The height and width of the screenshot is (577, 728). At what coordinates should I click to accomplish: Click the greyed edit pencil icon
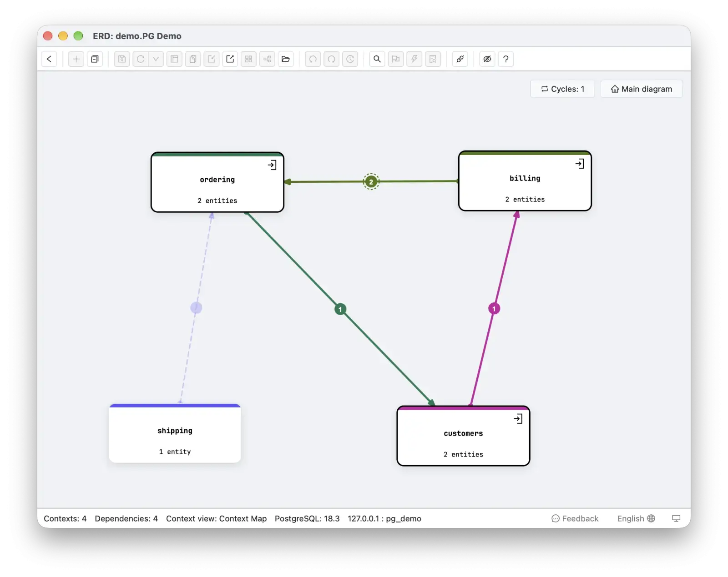212,59
